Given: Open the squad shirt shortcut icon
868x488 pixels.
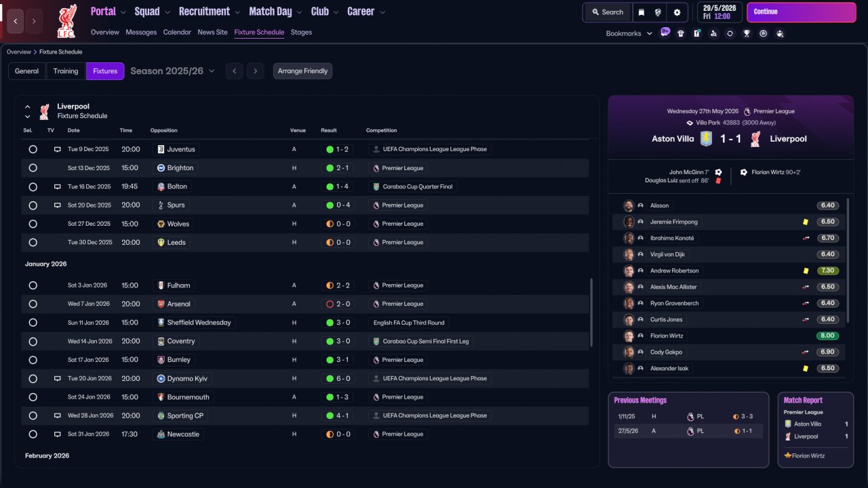Looking at the screenshot, I should click(x=681, y=33).
